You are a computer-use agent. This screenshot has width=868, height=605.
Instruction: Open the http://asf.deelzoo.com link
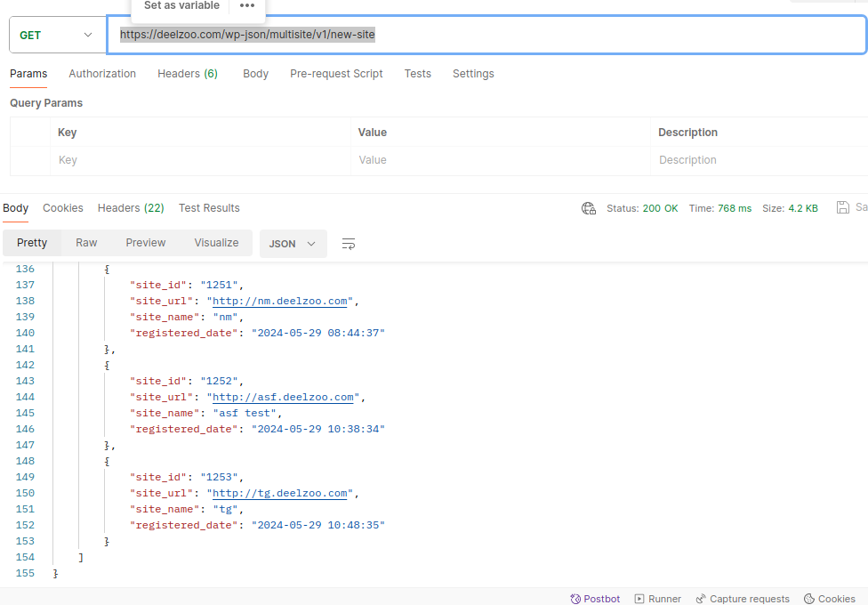point(283,397)
